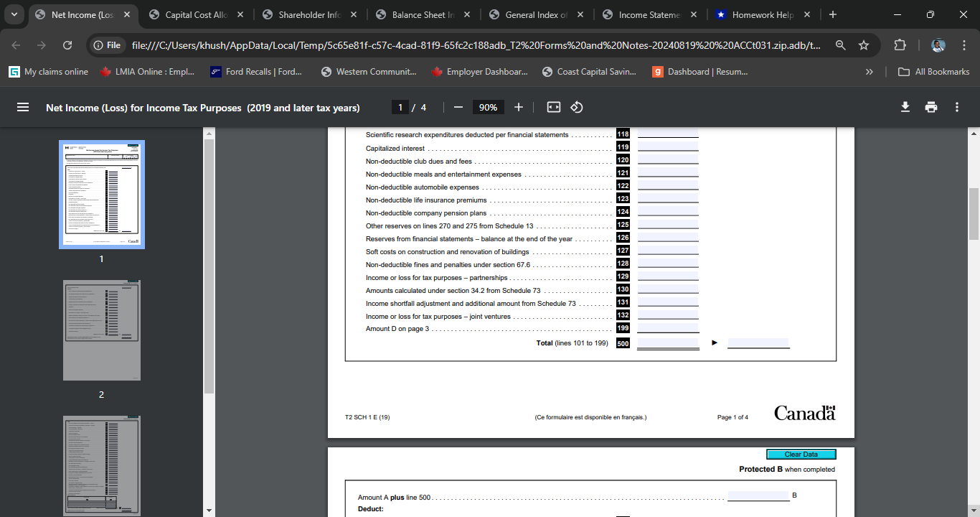This screenshot has height=517, width=980.
Task: Select the page 1 thumbnail
Action: click(102, 195)
